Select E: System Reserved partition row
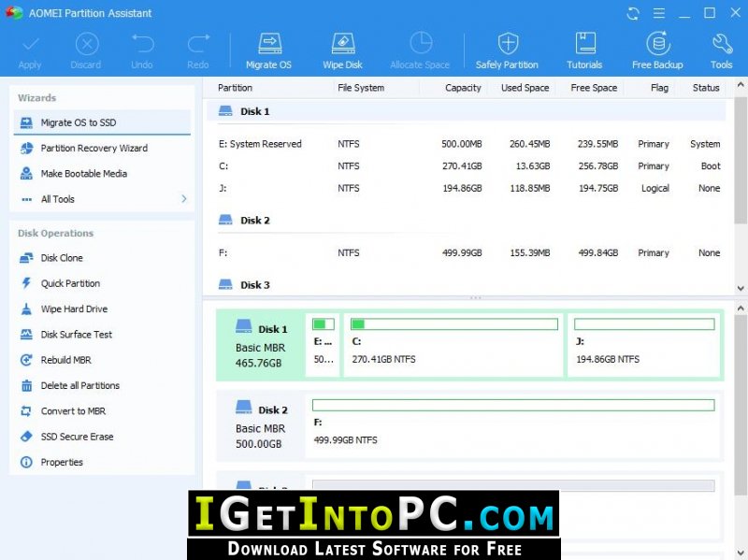 (x=469, y=144)
